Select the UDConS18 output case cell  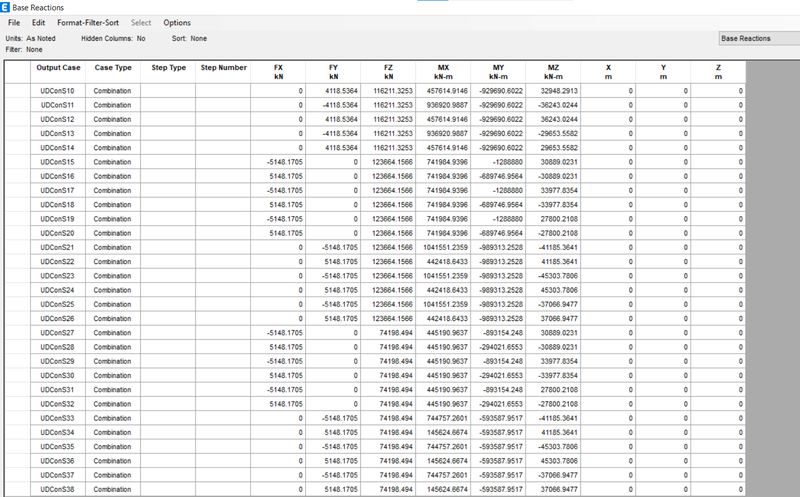(x=58, y=205)
